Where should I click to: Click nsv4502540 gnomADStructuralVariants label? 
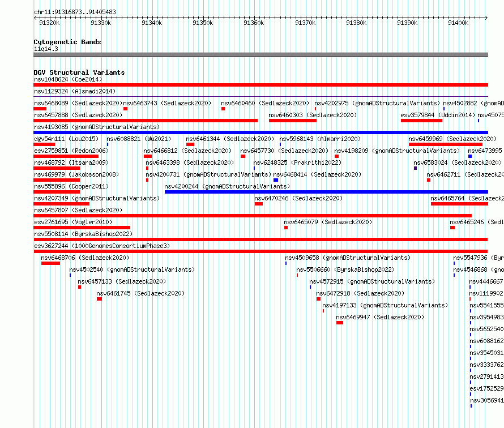[x=132, y=269]
